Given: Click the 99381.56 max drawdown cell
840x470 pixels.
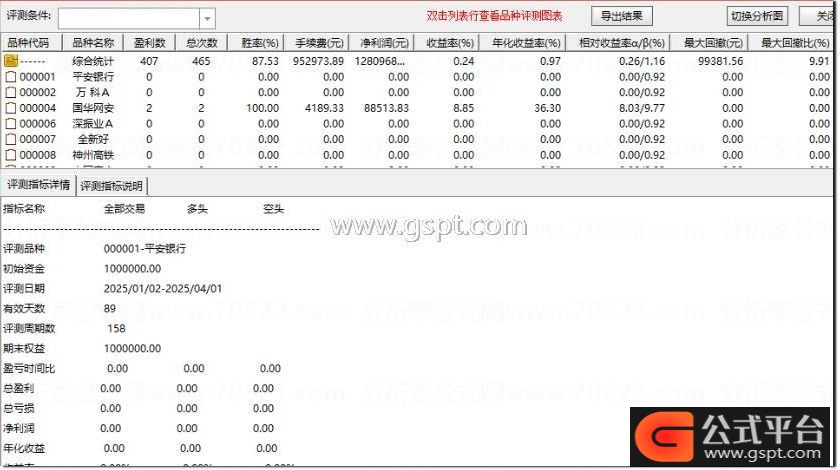Looking at the screenshot, I should point(721,61).
